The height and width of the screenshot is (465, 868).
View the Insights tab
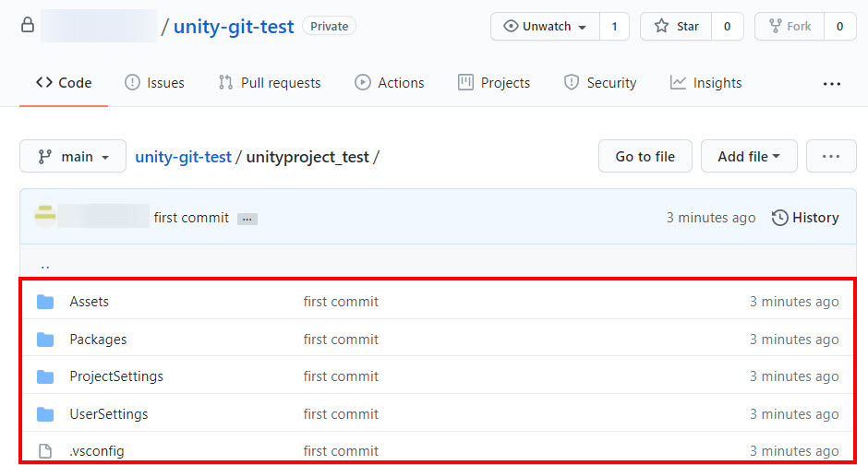(x=705, y=83)
